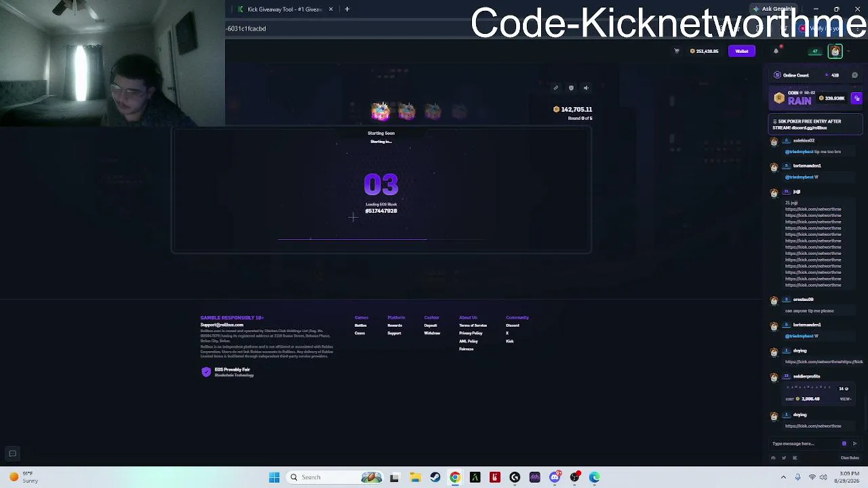Open a new browser tab
This screenshot has width=868, height=488.
point(347,9)
